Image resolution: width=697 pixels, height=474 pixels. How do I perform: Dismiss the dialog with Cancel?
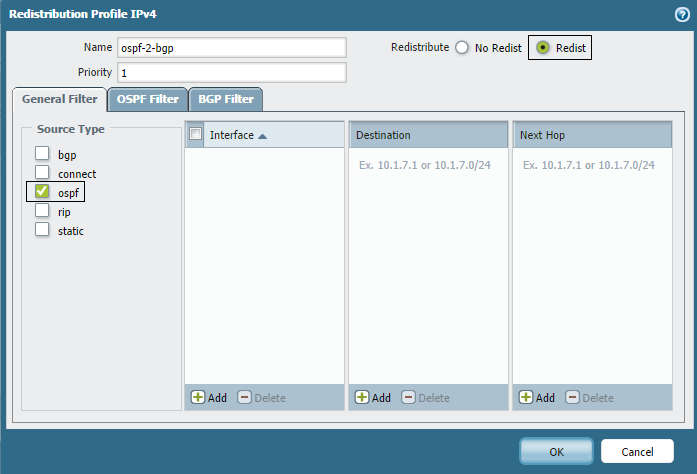click(x=637, y=451)
